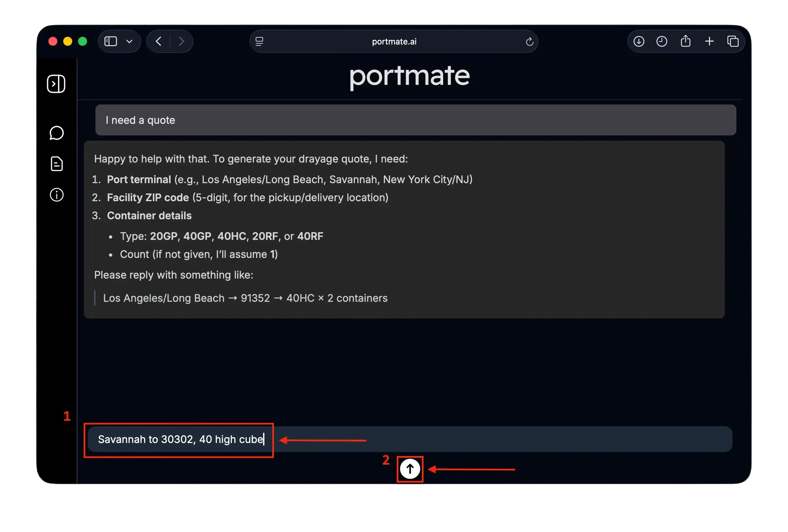Enter full screen with green button
This screenshot has width=788, height=532.
(83, 41)
